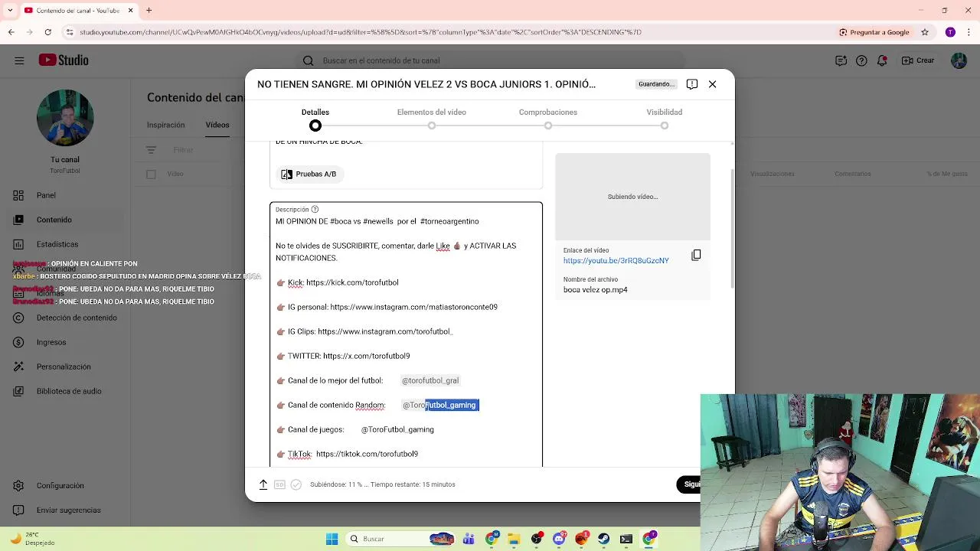Click the Filtrar filter icon

tap(152, 150)
